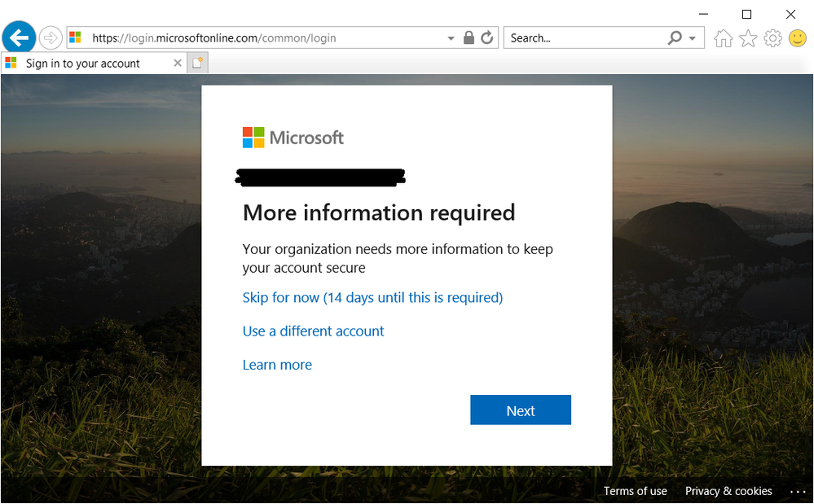Viewport: 814px width, 504px height.
Task: Close the 'Sign in to your account' tab
Action: (178, 63)
